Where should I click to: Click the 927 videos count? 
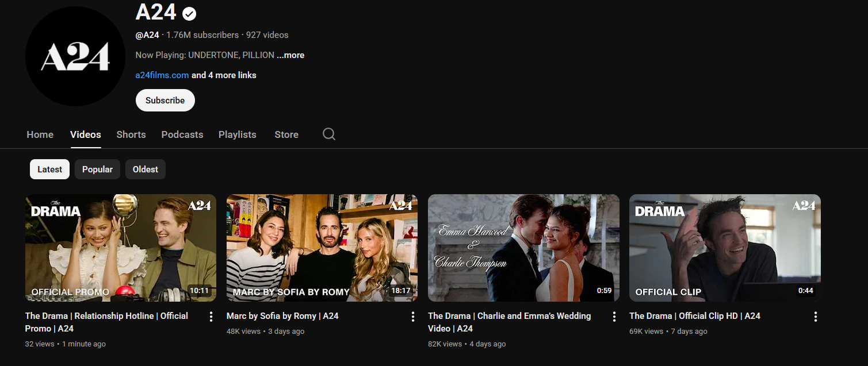pyautogui.click(x=267, y=35)
